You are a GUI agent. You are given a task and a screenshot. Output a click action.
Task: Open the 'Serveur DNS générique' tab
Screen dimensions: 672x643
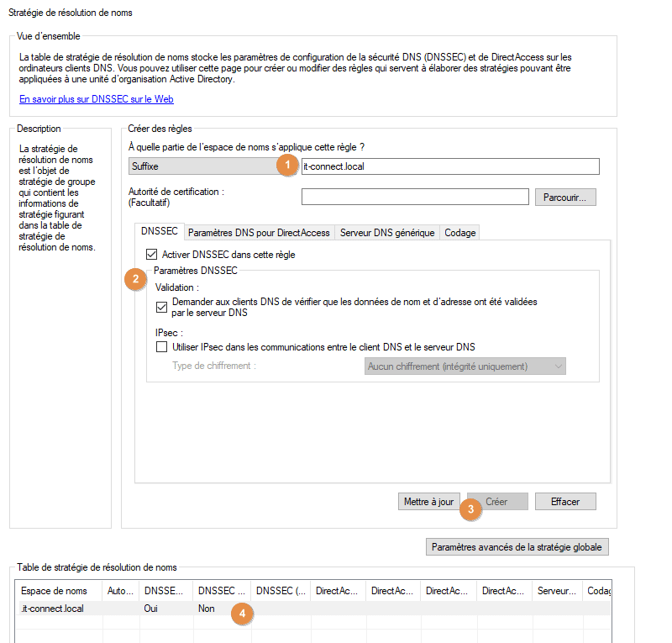[386, 232]
